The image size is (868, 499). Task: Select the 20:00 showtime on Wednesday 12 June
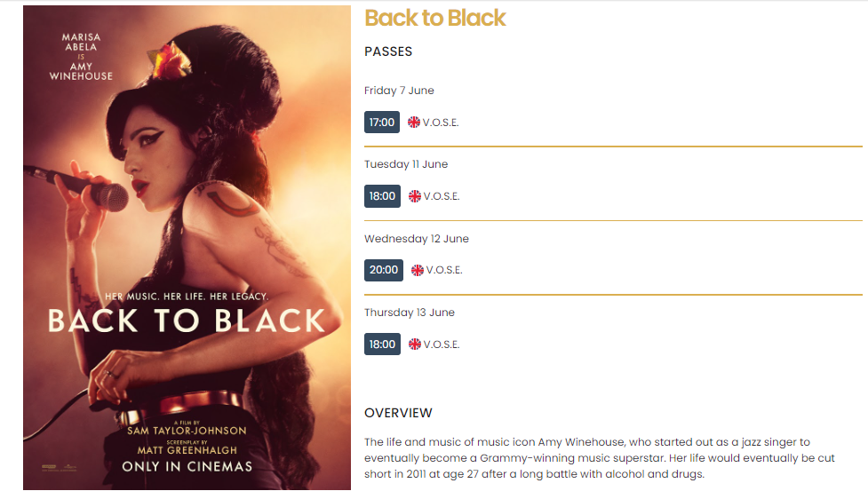(x=384, y=270)
